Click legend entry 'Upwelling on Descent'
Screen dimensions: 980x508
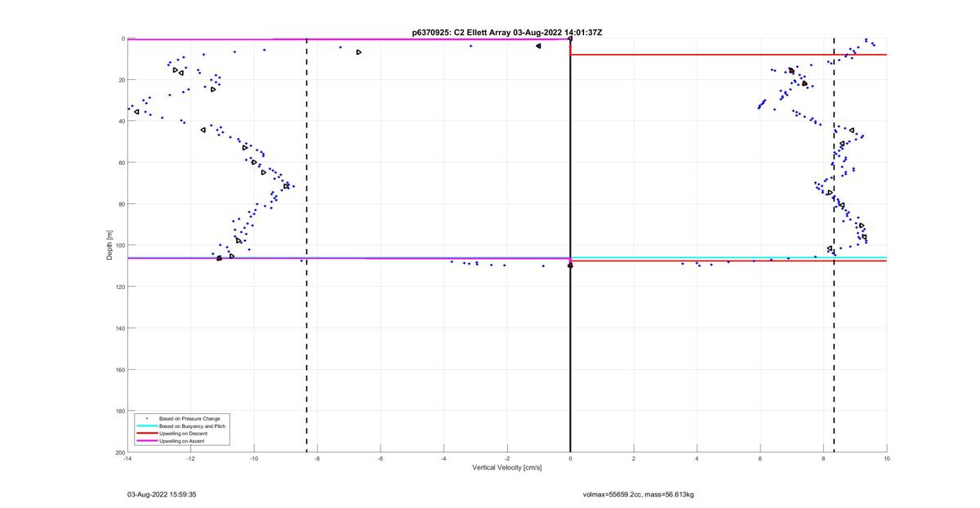coord(183,433)
